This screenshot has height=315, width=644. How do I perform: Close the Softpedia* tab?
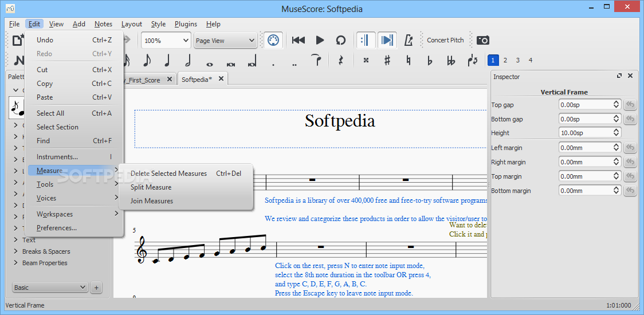(221, 79)
